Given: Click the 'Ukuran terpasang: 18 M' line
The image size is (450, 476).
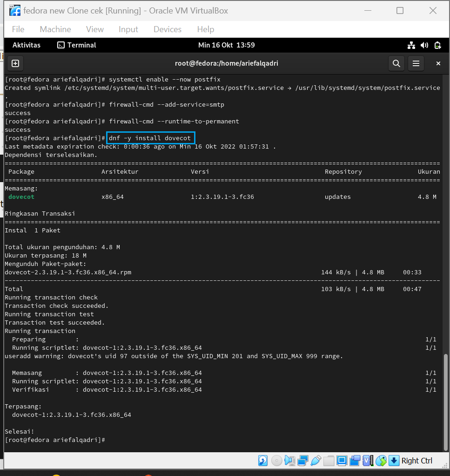Looking at the screenshot, I should click(46, 256).
